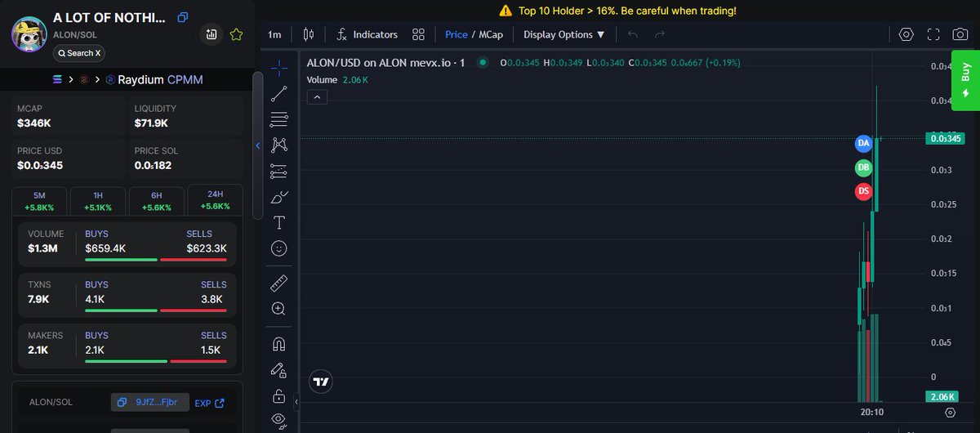Expand the Display Options dropdown
The height and width of the screenshot is (433, 980).
564,34
